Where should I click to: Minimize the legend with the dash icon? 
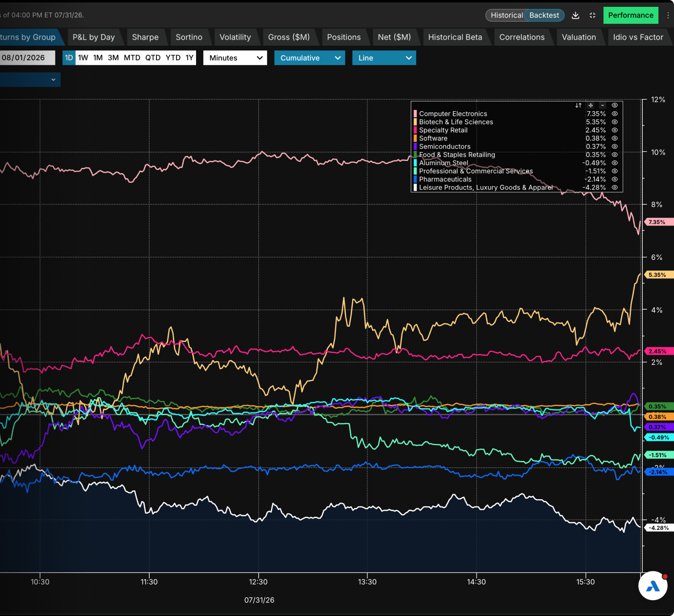602,105
